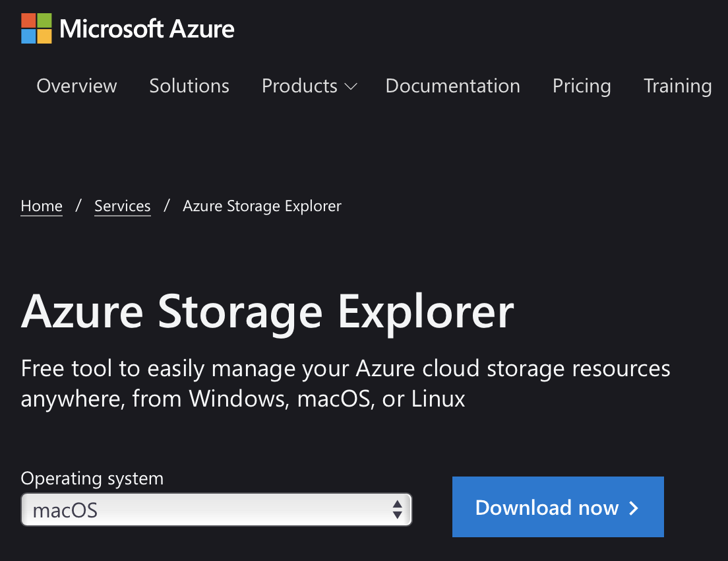The image size is (728, 561).
Task: Open the Training nav link
Action: coord(677,86)
